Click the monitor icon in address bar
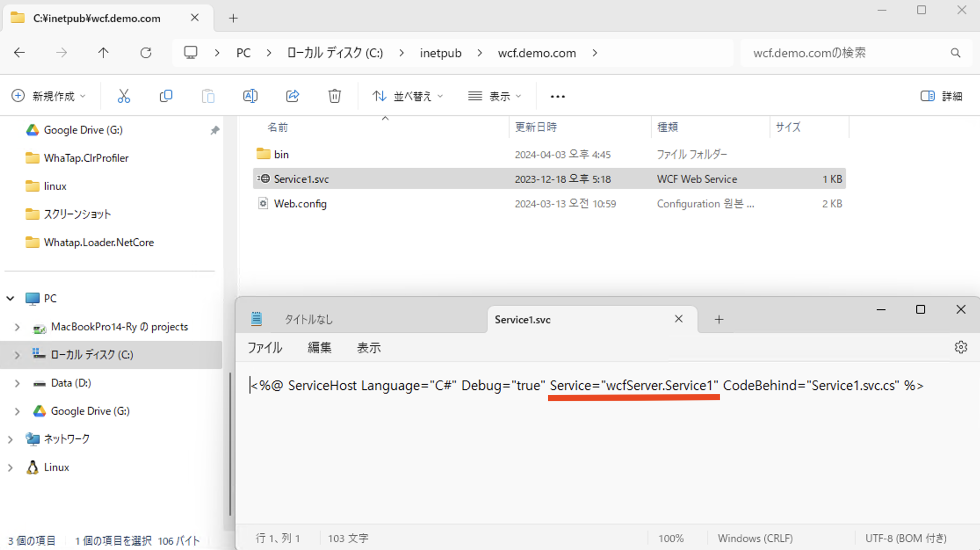 point(190,53)
